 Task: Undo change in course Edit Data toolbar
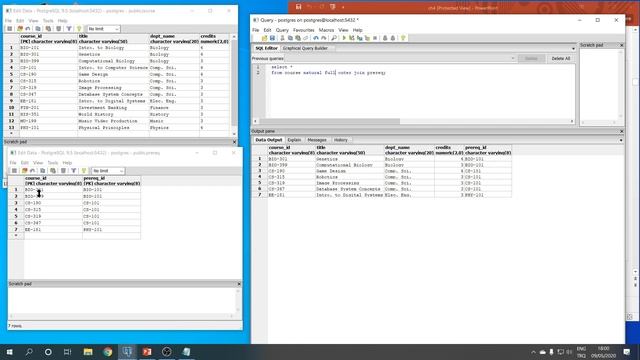[28, 29]
